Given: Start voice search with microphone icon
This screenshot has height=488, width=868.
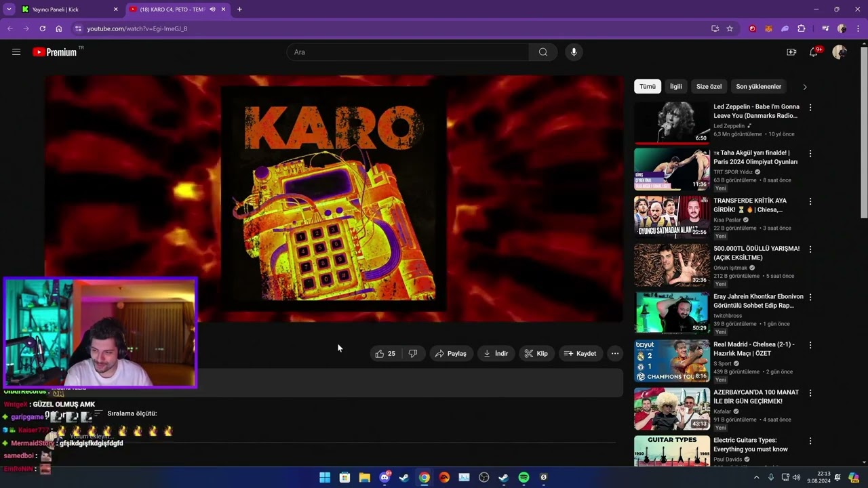Looking at the screenshot, I should (x=574, y=52).
